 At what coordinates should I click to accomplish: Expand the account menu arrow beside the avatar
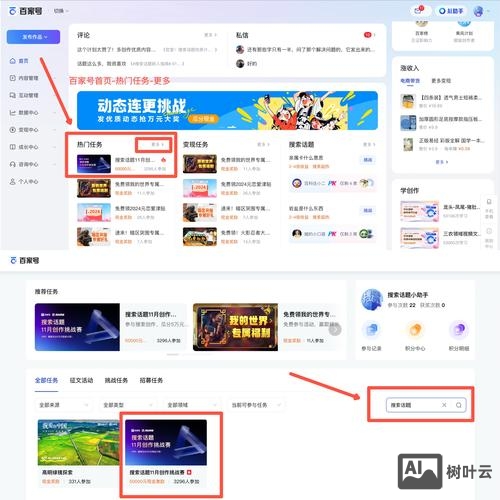pos(488,11)
